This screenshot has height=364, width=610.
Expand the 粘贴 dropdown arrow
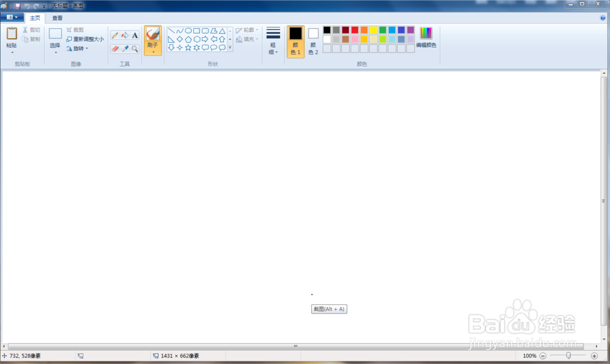12,52
